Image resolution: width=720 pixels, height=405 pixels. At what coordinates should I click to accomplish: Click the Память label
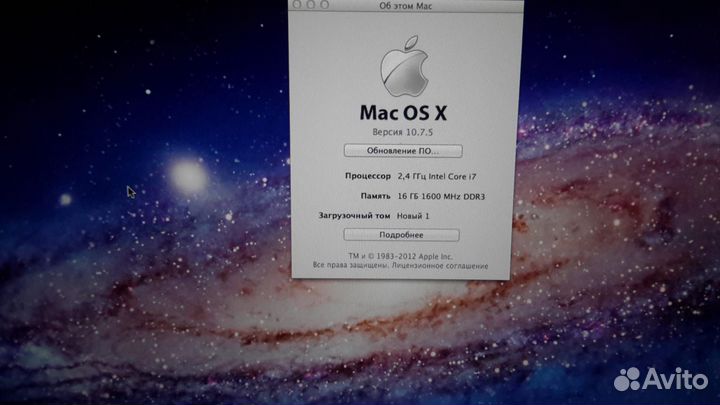click(376, 196)
